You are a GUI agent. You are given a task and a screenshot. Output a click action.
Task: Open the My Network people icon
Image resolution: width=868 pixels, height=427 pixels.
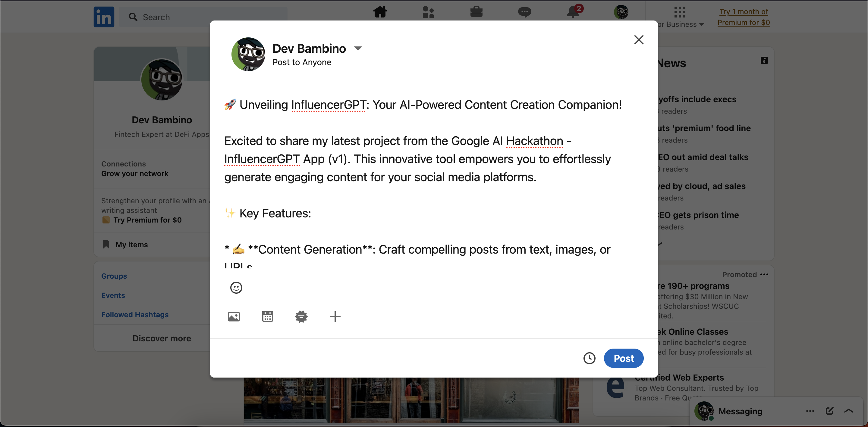click(428, 12)
